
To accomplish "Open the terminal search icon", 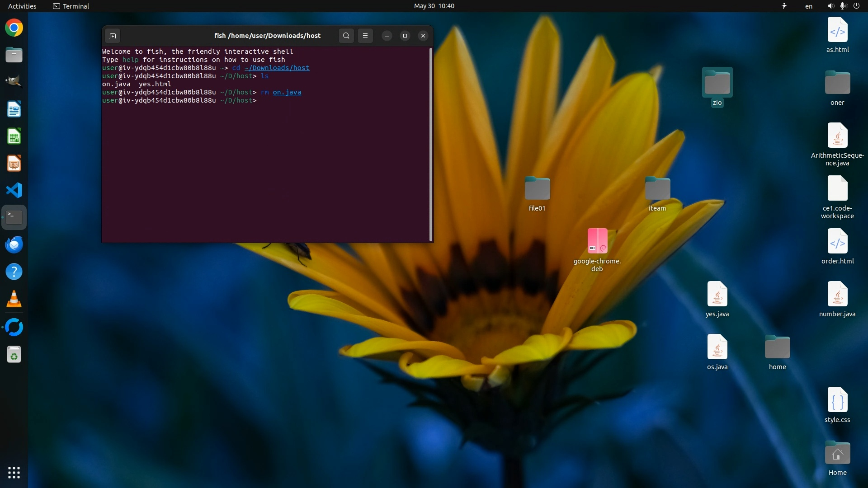I will click(x=346, y=36).
